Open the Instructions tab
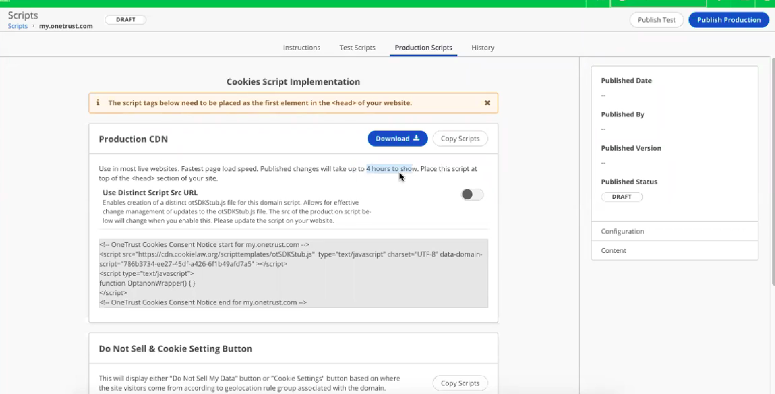775x394 pixels. tap(301, 47)
